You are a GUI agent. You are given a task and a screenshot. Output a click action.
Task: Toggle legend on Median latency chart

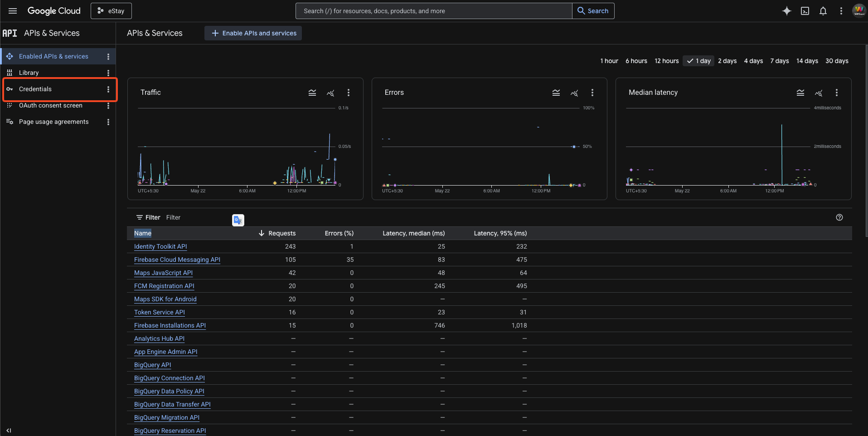pos(800,93)
